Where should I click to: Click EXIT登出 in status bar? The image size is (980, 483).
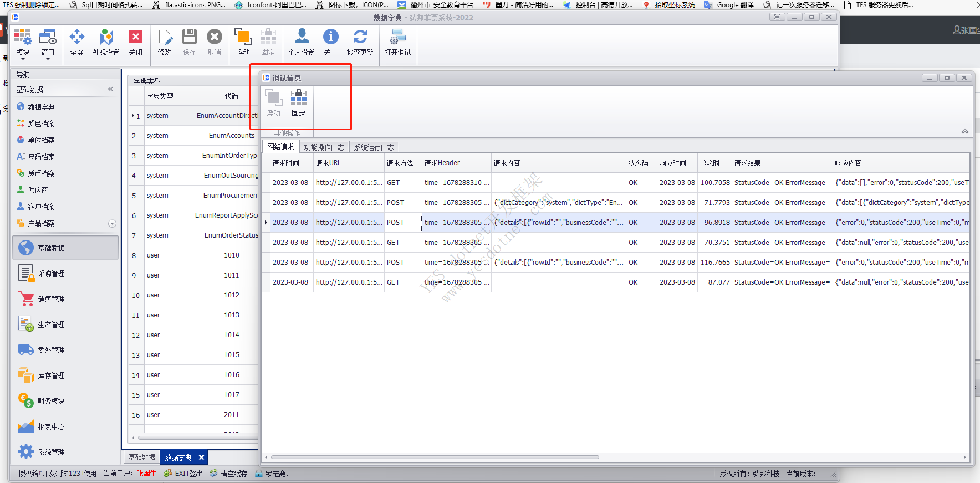coord(183,474)
